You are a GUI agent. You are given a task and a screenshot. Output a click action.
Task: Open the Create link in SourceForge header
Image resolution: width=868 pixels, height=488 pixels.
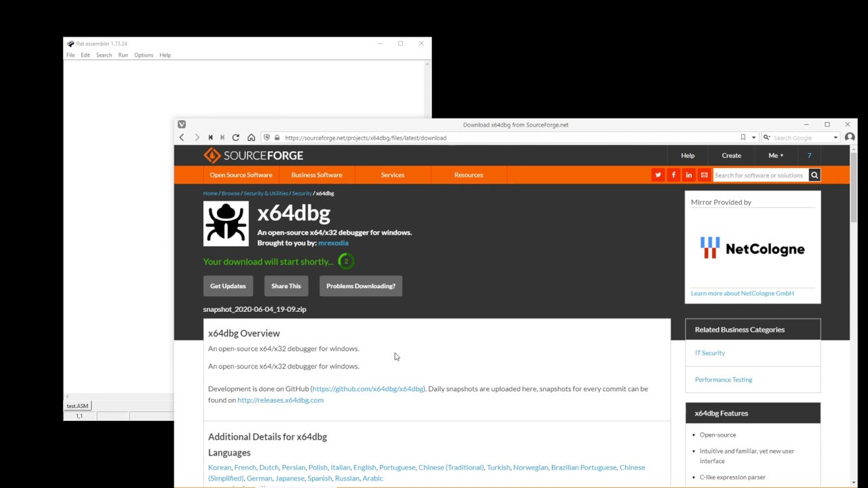[732, 156]
